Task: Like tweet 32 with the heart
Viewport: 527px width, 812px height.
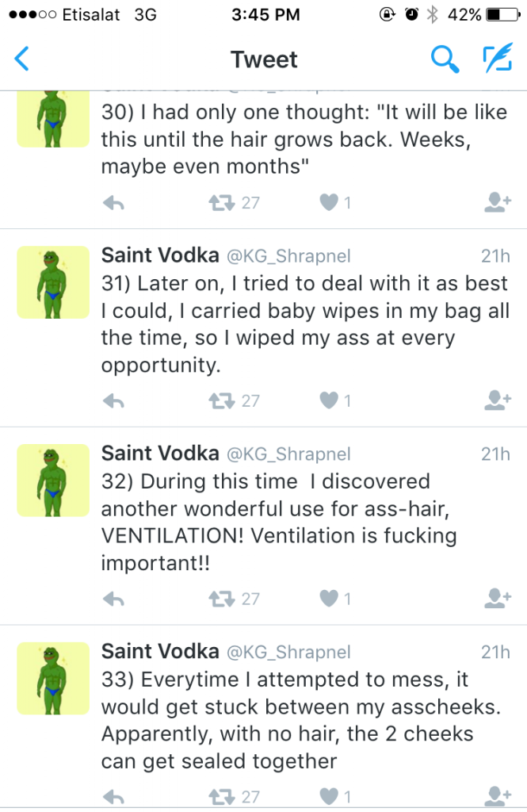Action: coord(328,599)
